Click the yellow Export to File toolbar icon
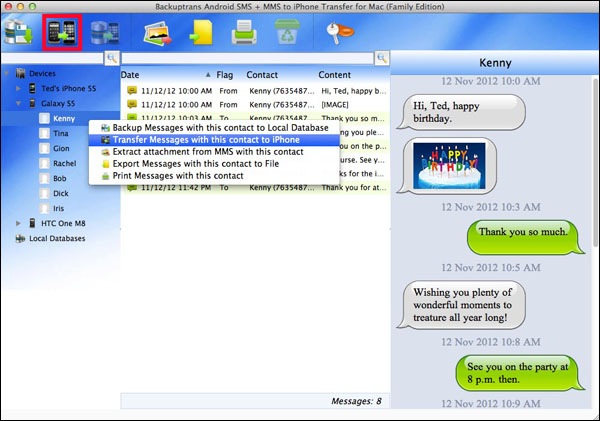Image resolution: width=600 pixels, height=421 pixels. tap(201, 33)
